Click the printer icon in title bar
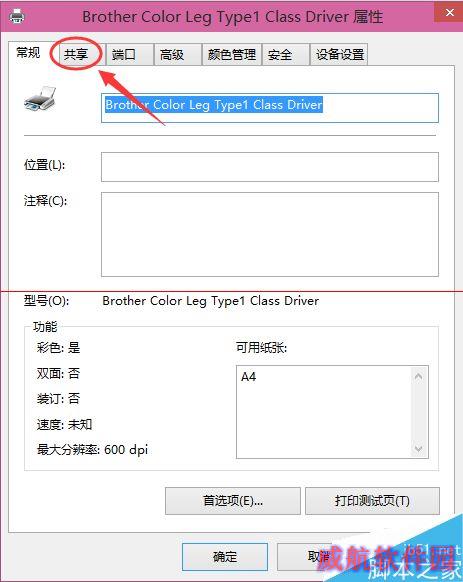This screenshot has width=463, height=582. pos(17,17)
